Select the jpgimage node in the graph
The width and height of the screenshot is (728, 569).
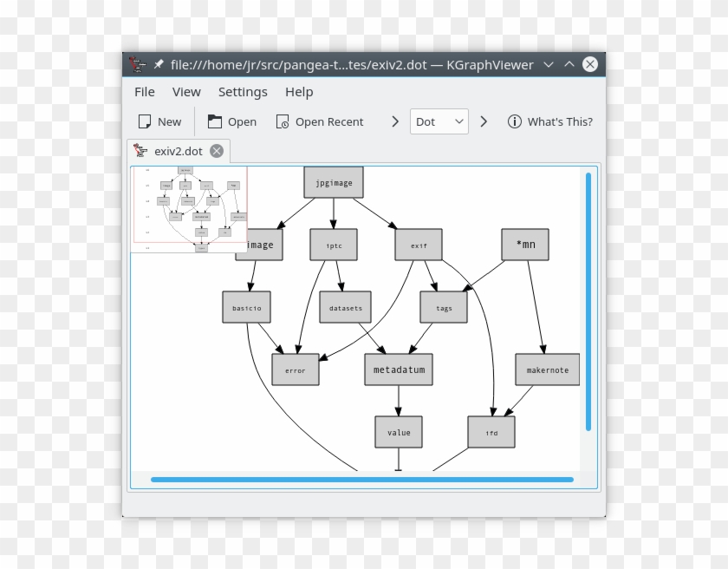(x=334, y=182)
